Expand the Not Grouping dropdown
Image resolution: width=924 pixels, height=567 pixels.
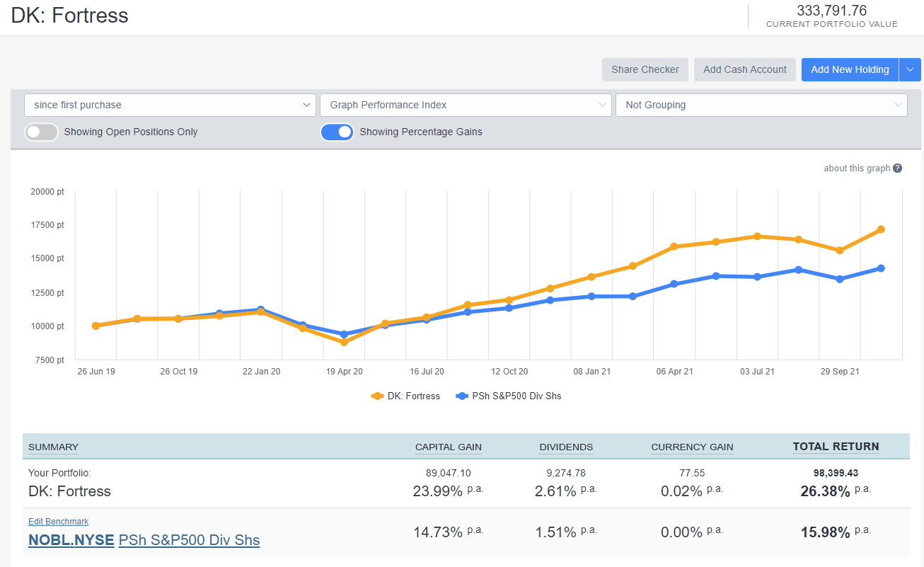tap(761, 105)
